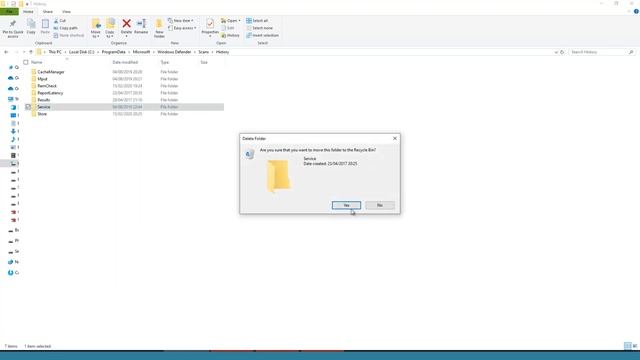This screenshot has height=360, width=640.
Task: Click Local Disk (C:) in address path
Action: [81, 52]
